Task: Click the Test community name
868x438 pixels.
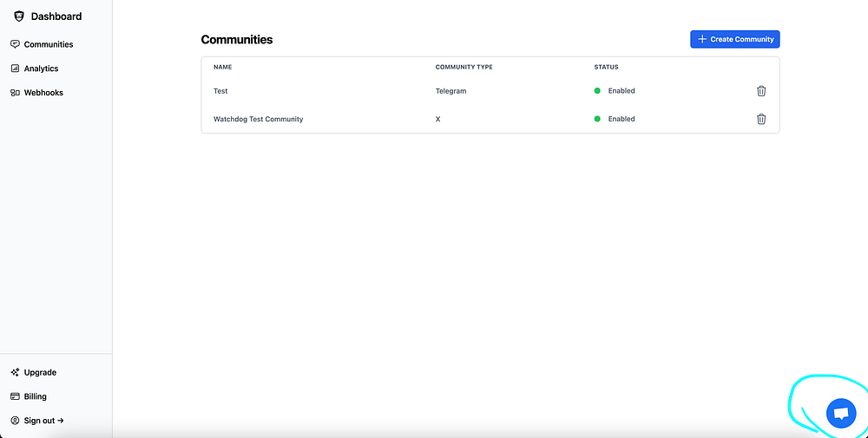Action: (x=220, y=91)
